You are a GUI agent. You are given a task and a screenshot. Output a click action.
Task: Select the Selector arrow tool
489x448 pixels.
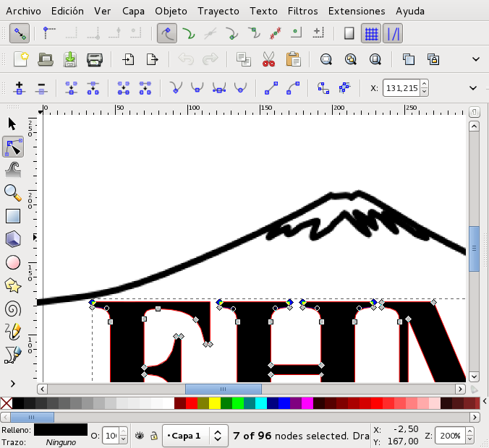click(x=12, y=124)
